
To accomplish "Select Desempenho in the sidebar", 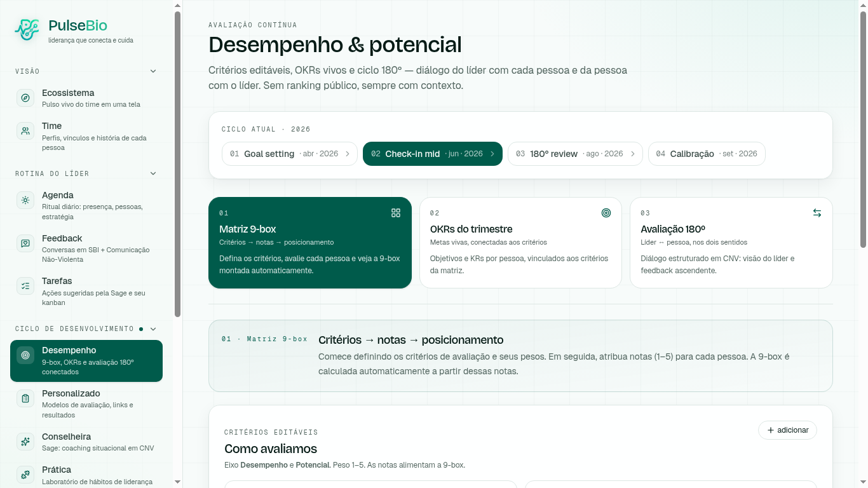I will 86,361.
